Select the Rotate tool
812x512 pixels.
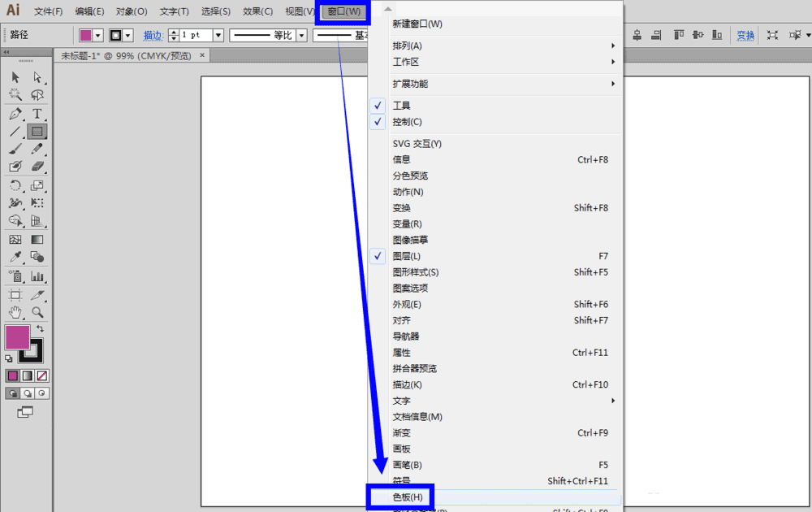point(15,185)
